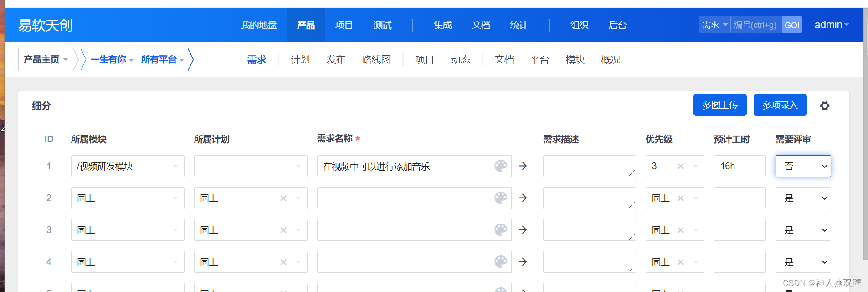The height and width of the screenshot is (292, 868).
Task: Open the gear settings icon beside 多项录入
Action: tap(824, 106)
